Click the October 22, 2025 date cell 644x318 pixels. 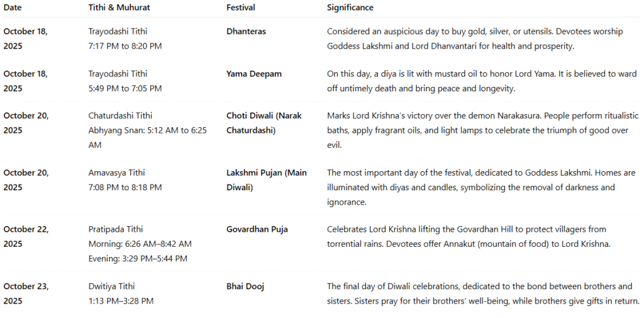(26, 236)
